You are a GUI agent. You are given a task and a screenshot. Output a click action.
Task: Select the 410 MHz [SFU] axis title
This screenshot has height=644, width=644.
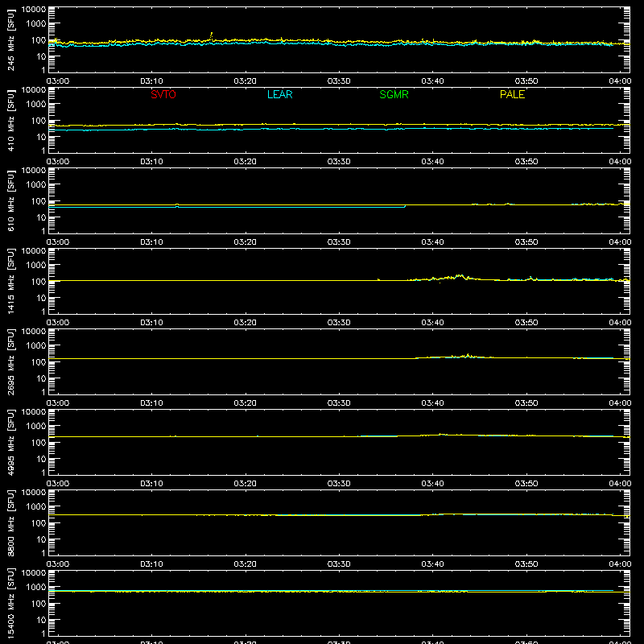(x=10, y=120)
